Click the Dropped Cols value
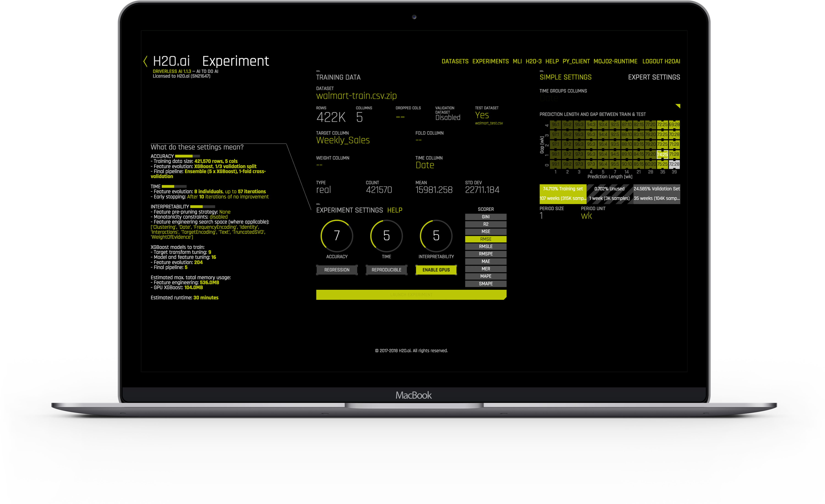The image size is (825, 504). tap(400, 117)
